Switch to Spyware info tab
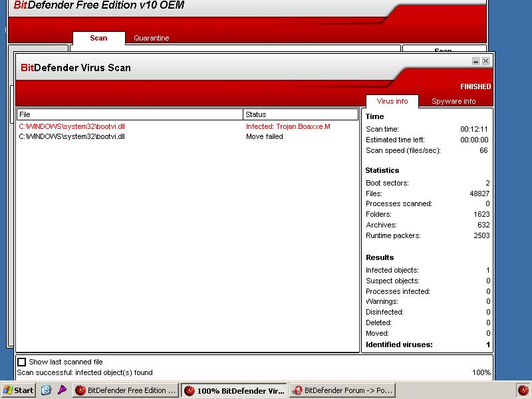Screen dimensions: 532x399 454,101
